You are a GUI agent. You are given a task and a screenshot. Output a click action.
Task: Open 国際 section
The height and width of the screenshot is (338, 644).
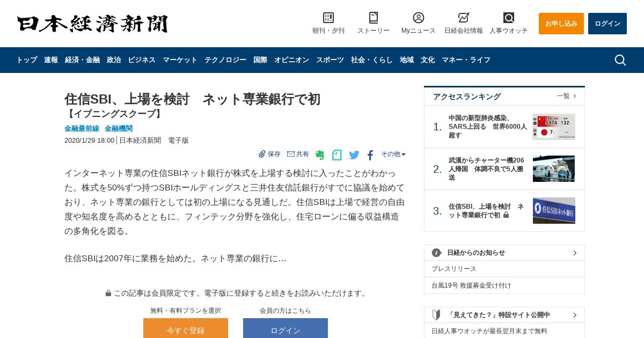coord(260,60)
